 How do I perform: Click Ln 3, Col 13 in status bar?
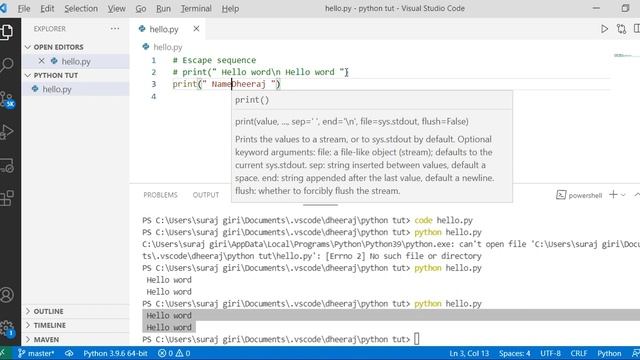click(x=469, y=353)
